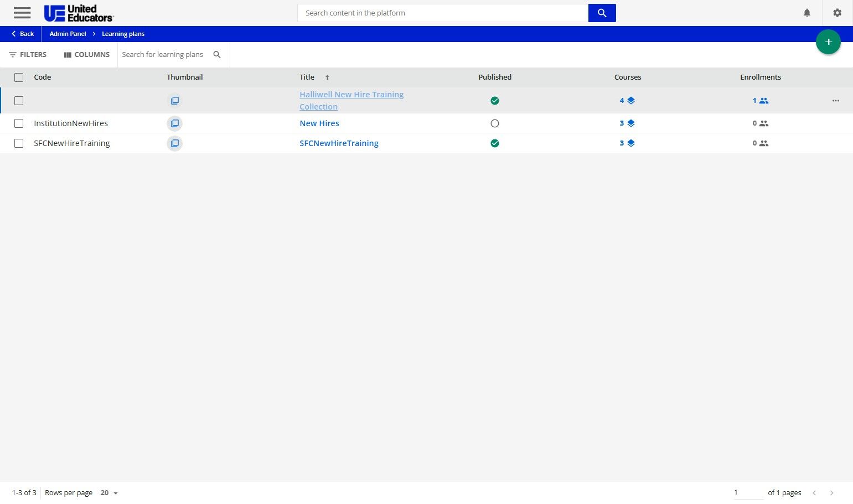Open the FILTERS panel
The image size is (853, 504).
point(28,55)
